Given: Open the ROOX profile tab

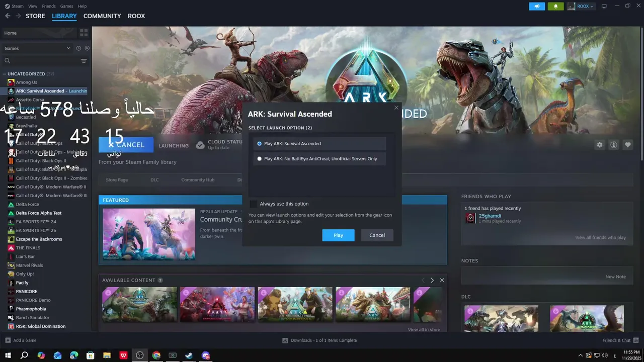Looking at the screenshot, I should (x=136, y=16).
